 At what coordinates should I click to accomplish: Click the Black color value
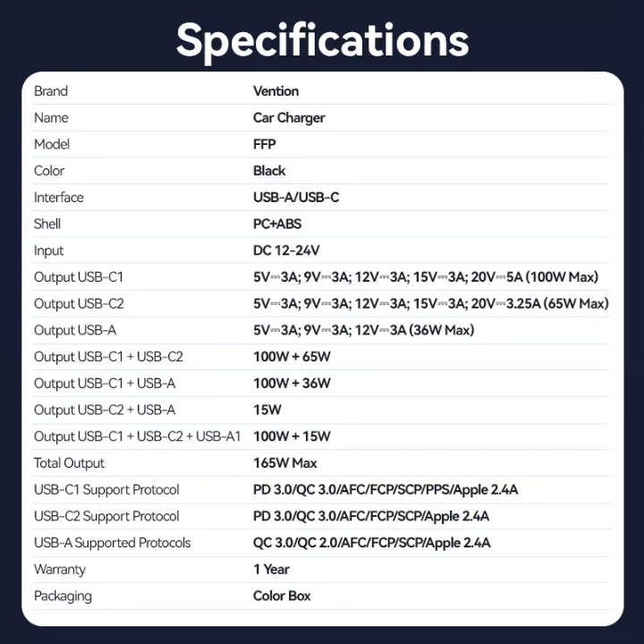[x=269, y=171]
